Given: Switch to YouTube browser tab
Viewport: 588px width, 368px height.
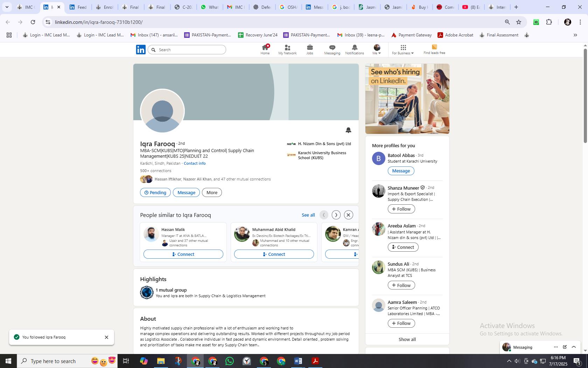Looking at the screenshot, I should pyautogui.click(x=471, y=7).
